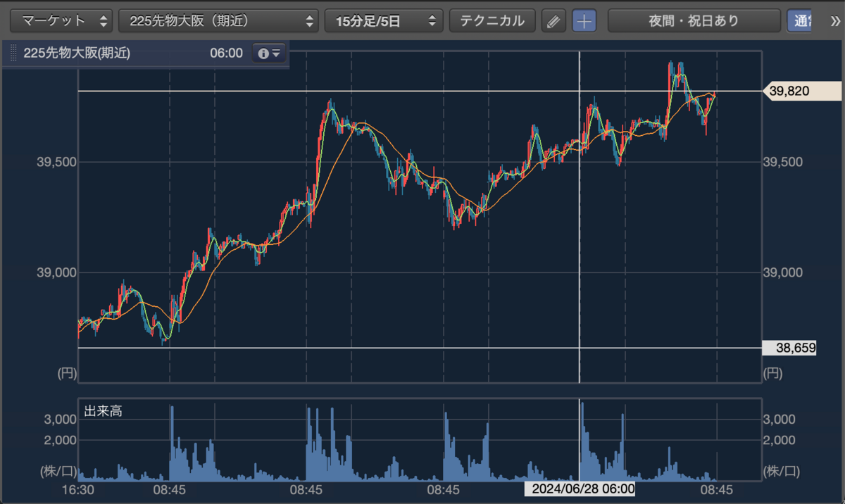Click the 16:30 time axis label

click(79, 489)
